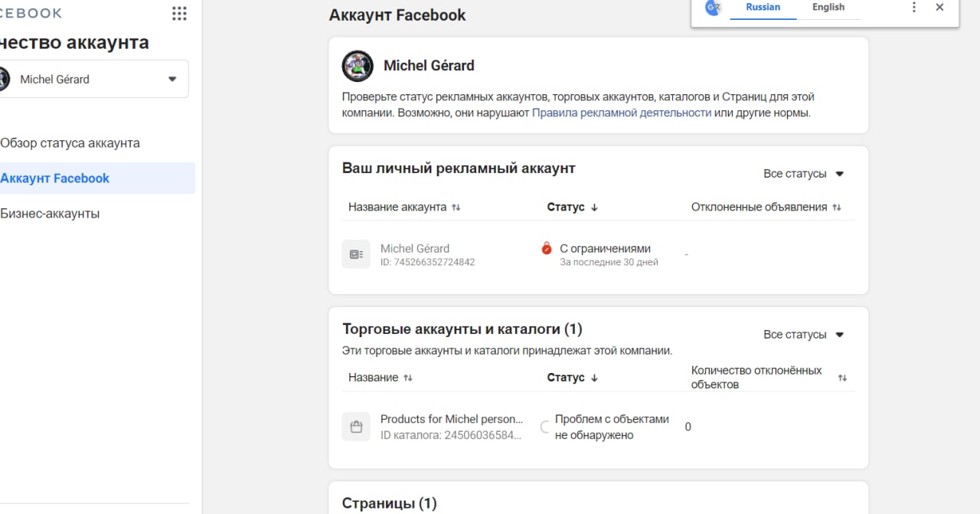Open the translate popup three-dot options
The height and width of the screenshot is (514, 980).
click(x=914, y=7)
